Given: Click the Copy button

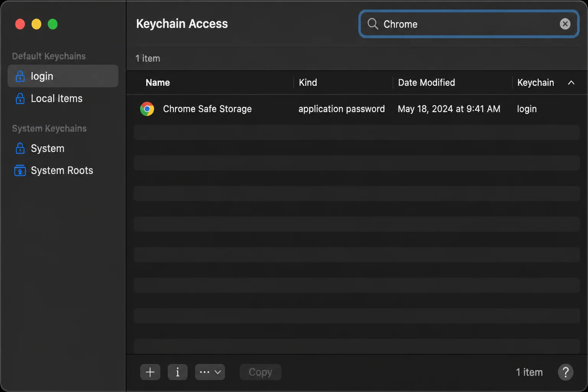Looking at the screenshot, I should click(x=260, y=372).
